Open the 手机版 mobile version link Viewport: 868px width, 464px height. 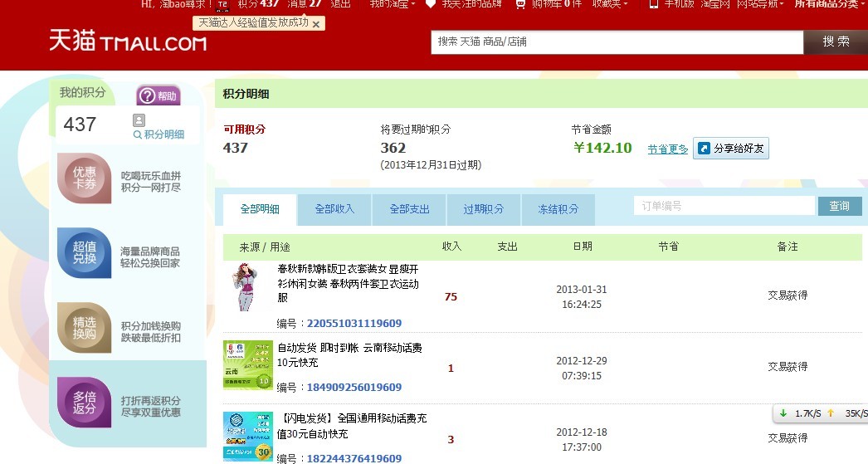point(672,4)
